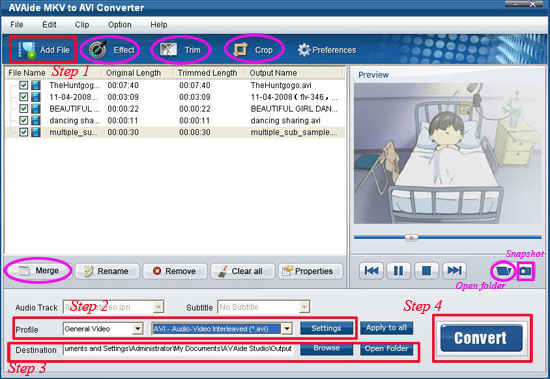
Task: Click the Remove button
Action: (175, 271)
